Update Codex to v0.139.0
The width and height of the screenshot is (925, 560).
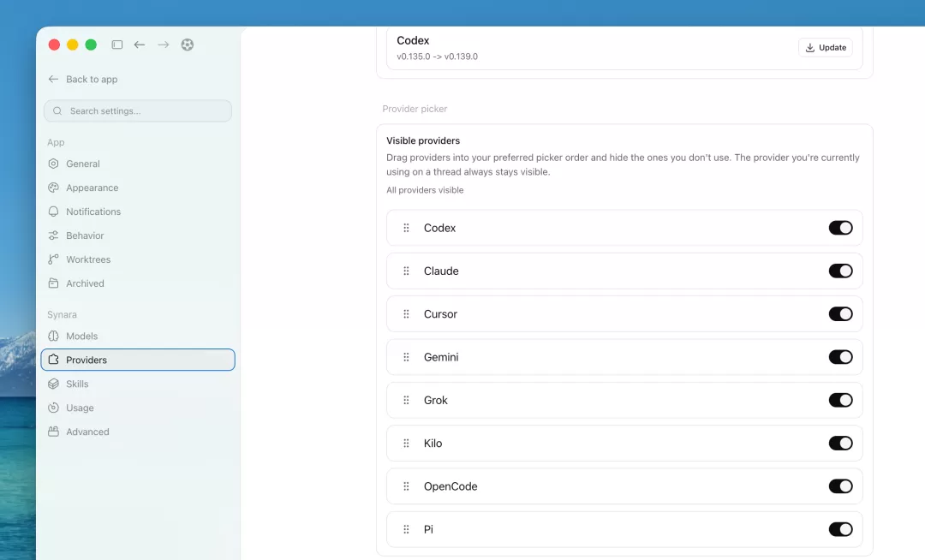(826, 48)
